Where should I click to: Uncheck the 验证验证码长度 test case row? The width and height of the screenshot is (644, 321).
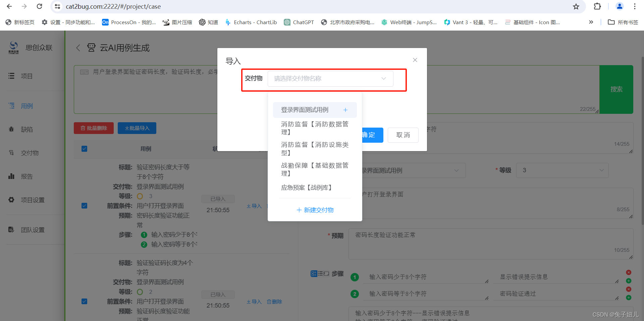click(84, 301)
